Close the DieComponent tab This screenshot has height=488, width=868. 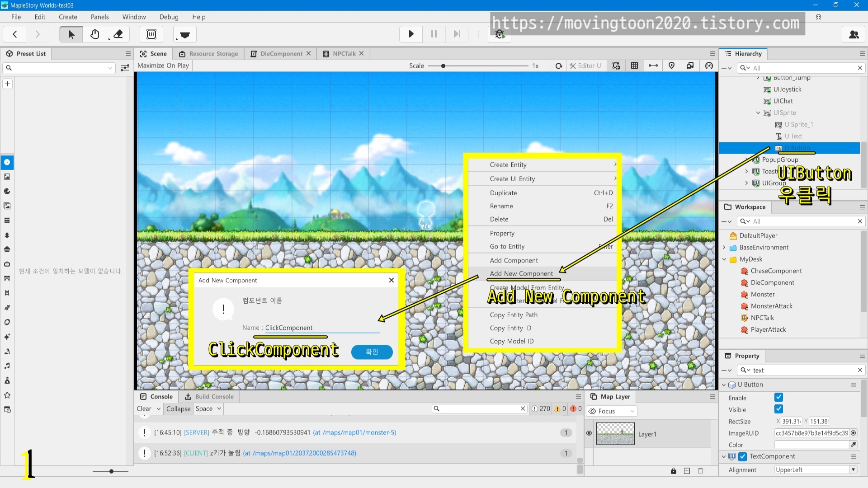click(308, 53)
